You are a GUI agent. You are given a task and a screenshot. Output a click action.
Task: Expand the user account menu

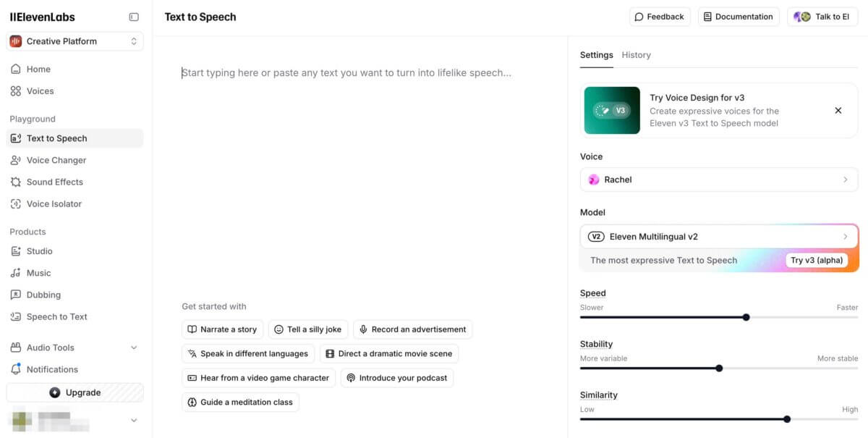(x=134, y=420)
